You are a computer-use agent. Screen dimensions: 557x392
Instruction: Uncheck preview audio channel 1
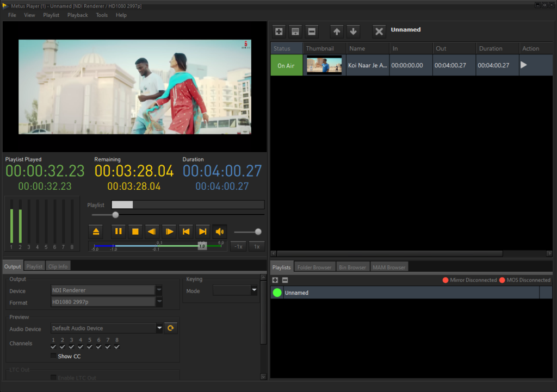point(53,347)
